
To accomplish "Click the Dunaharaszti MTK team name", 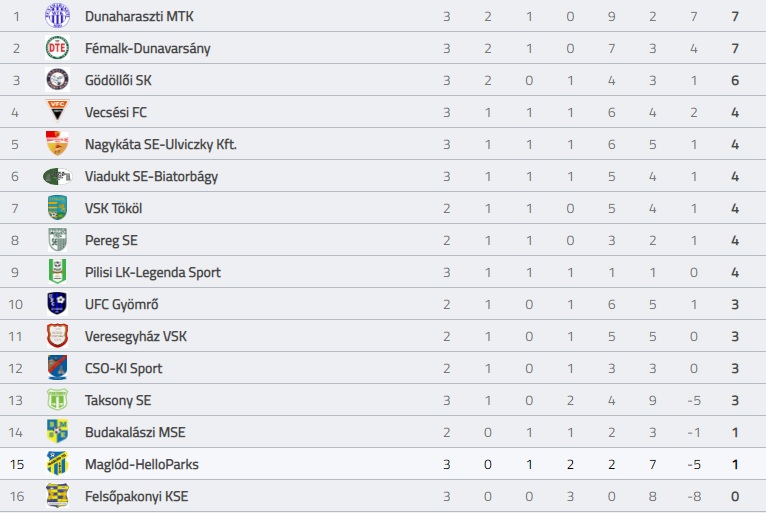I will click(x=139, y=16).
